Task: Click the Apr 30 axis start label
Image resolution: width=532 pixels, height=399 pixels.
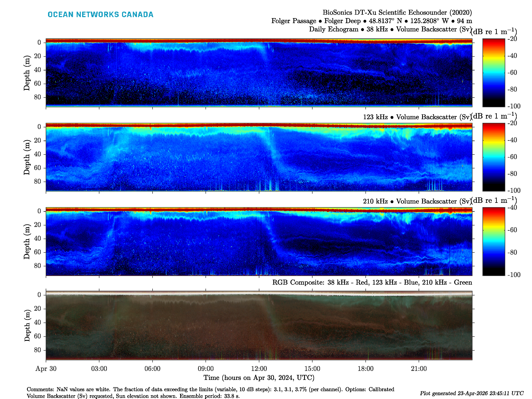Action: 46,368
